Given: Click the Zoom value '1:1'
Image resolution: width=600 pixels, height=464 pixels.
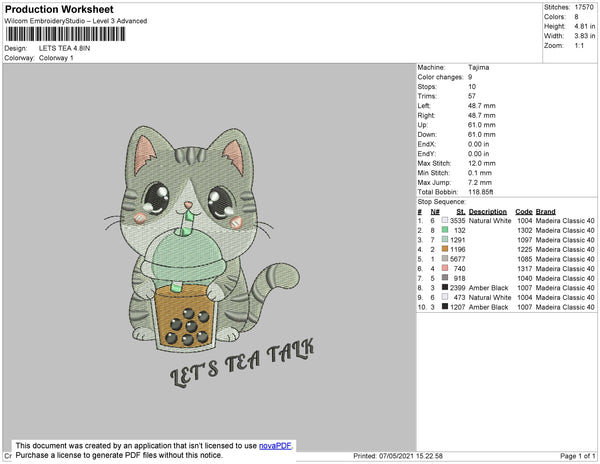Looking at the screenshot, I should click(579, 46).
